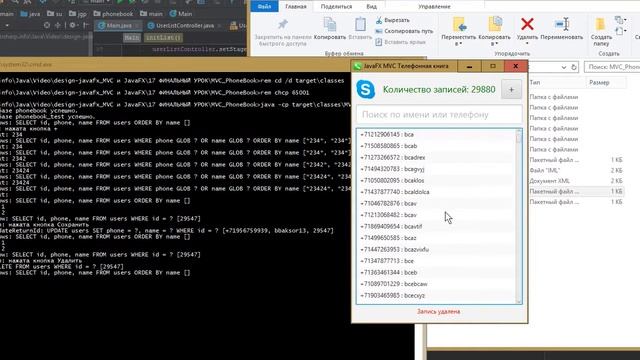The width and height of the screenshot is (640, 360).
Task: Click Скопировать путь in ribbon
Action: click(x=404, y=31)
